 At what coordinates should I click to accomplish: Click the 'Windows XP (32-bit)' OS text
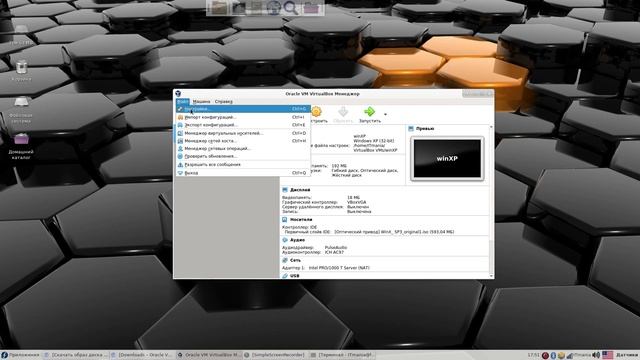pos(373,141)
